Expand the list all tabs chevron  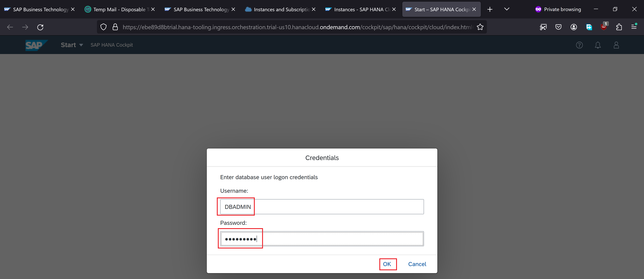click(506, 9)
